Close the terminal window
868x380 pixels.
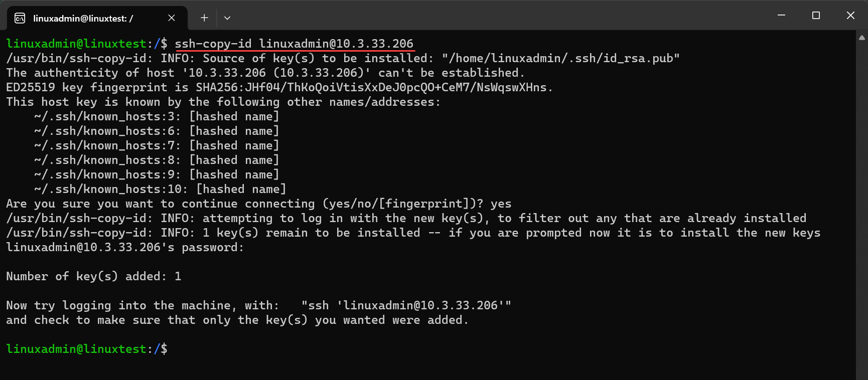pos(850,16)
